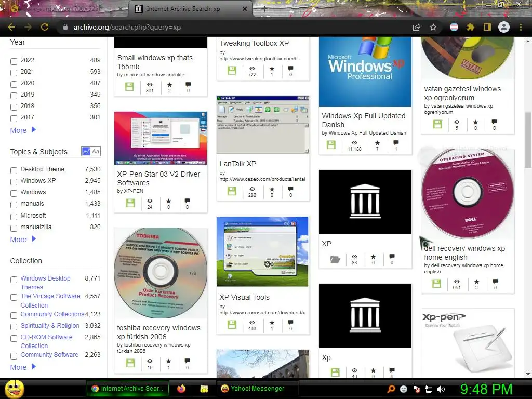The height and width of the screenshot is (399, 532).
Task: Open a new browser tab
Action: [x=264, y=9]
